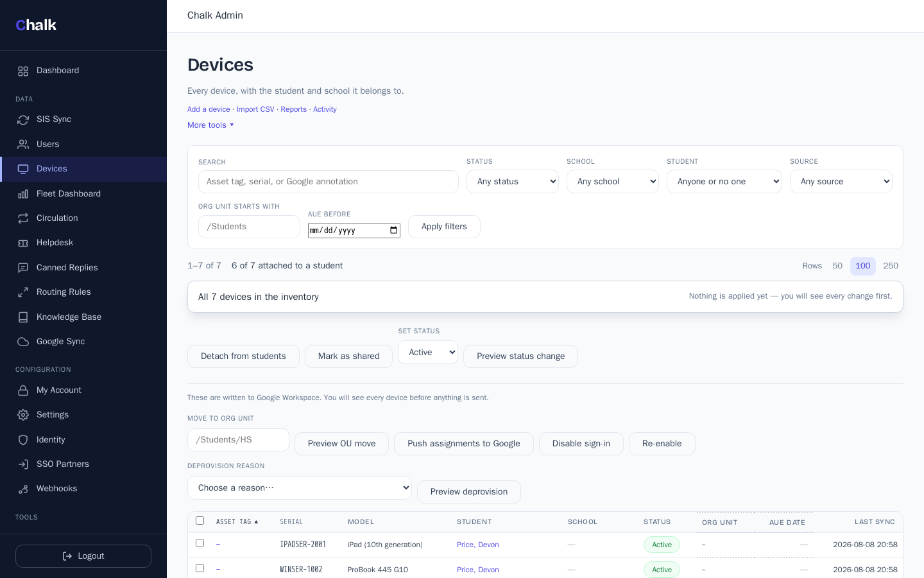Open Price, Devon link in IPADSER-2001 row
924x578 pixels.
click(x=478, y=545)
